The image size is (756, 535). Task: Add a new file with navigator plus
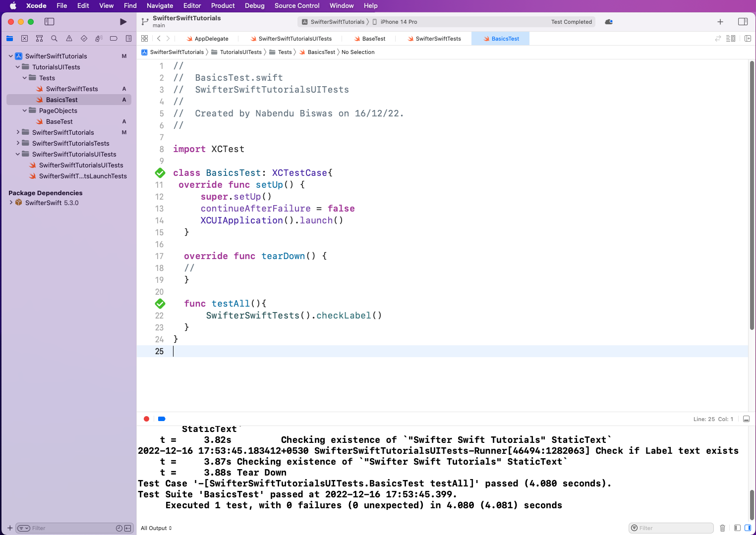click(10, 528)
